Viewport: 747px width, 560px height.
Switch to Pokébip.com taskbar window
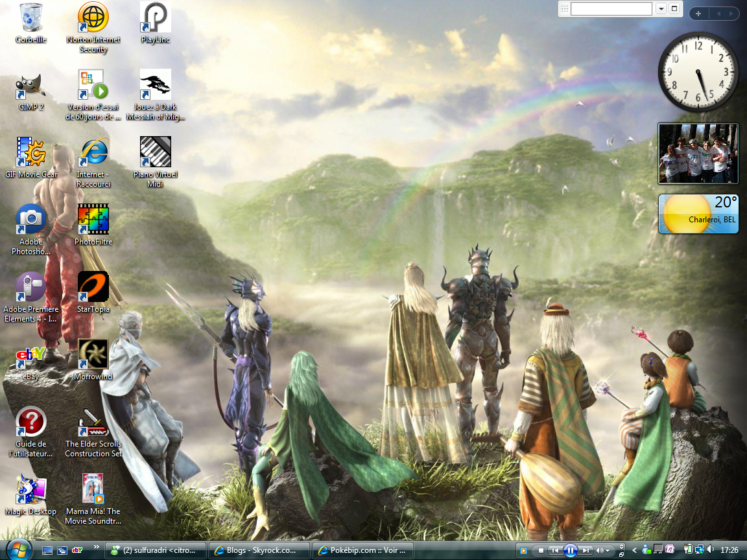[362, 550]
